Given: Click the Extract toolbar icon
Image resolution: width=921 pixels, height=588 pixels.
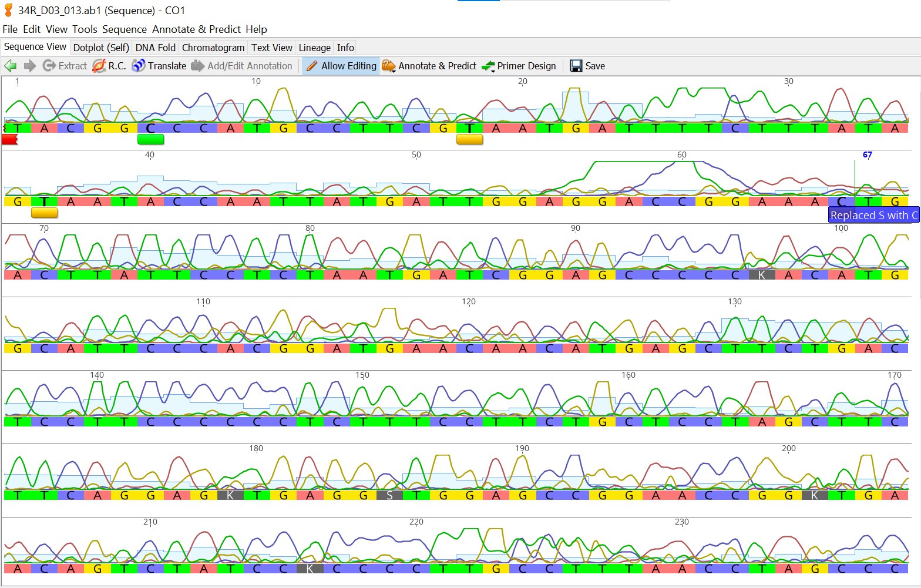Looking at the screenshot, I should tap(49, 66).
